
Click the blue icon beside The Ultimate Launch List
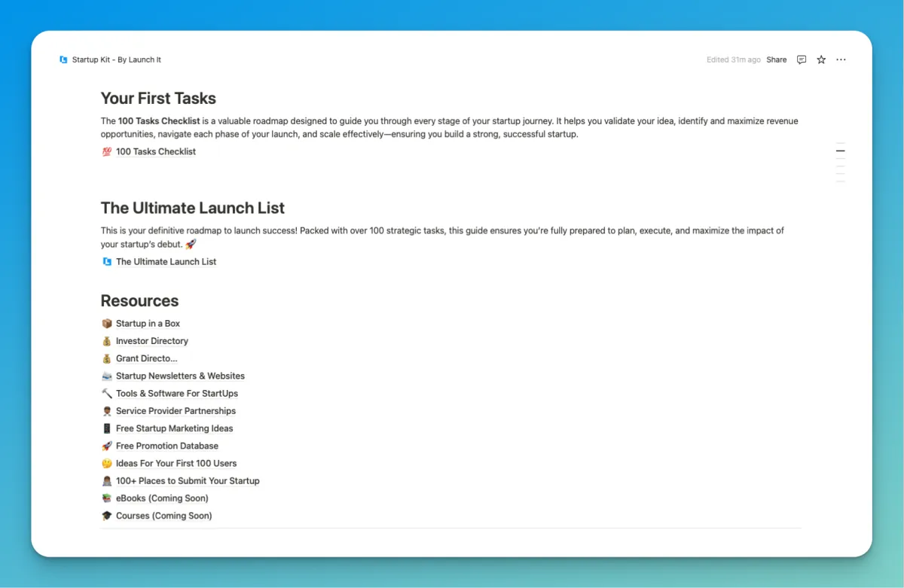(106, 262)
